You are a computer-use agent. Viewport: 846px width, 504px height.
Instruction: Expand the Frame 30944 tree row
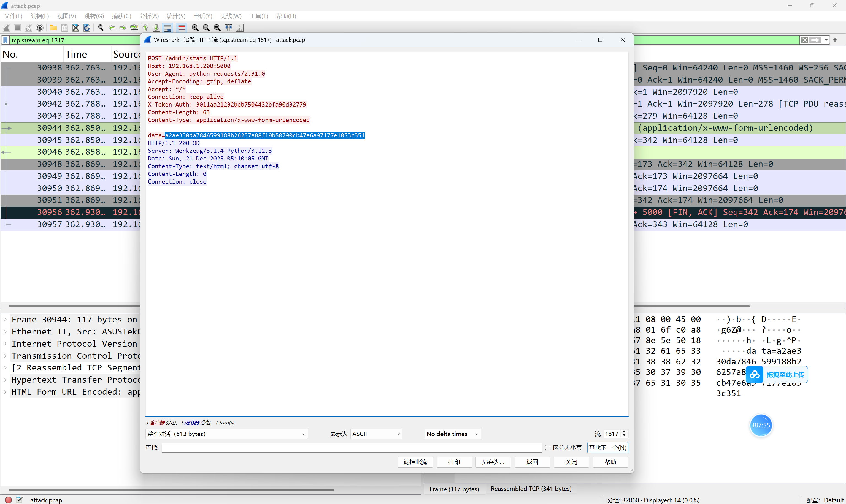click(6, 320)
